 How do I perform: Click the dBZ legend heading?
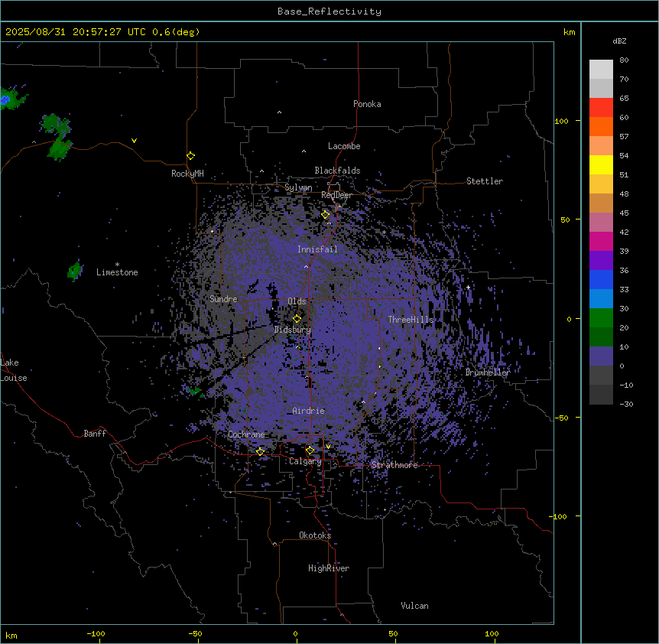point(619,41)
